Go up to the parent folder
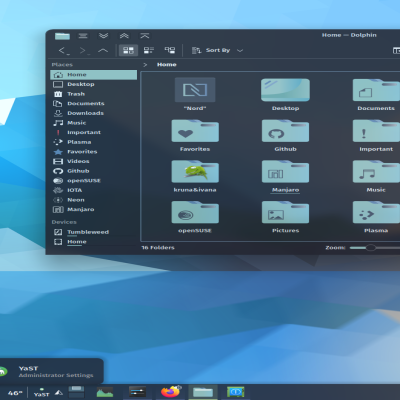400x400 pixels. click(103, 51)
